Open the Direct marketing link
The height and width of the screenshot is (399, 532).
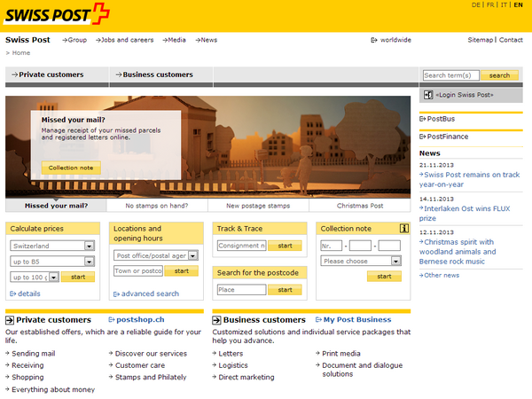tap(246, 378)
